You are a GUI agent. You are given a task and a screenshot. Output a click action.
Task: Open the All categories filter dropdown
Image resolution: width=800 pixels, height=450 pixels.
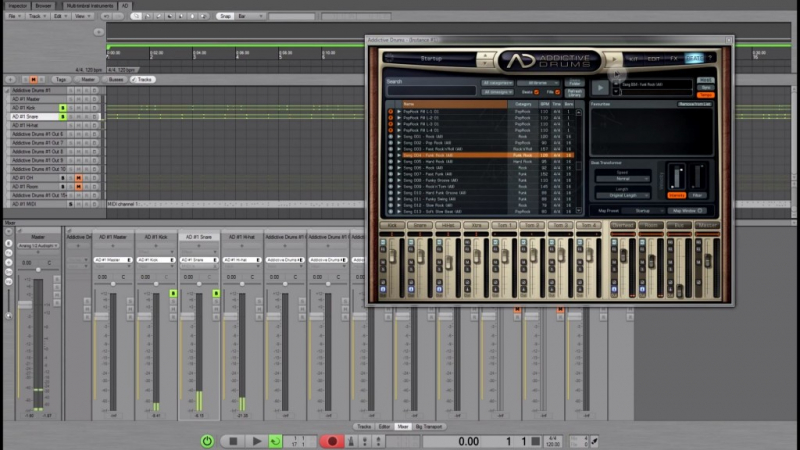point(497,83)
